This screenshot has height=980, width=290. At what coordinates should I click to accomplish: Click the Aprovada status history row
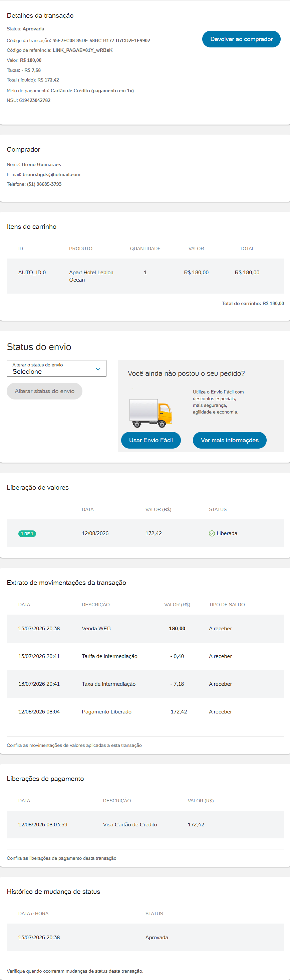click(x=145, y=937)
